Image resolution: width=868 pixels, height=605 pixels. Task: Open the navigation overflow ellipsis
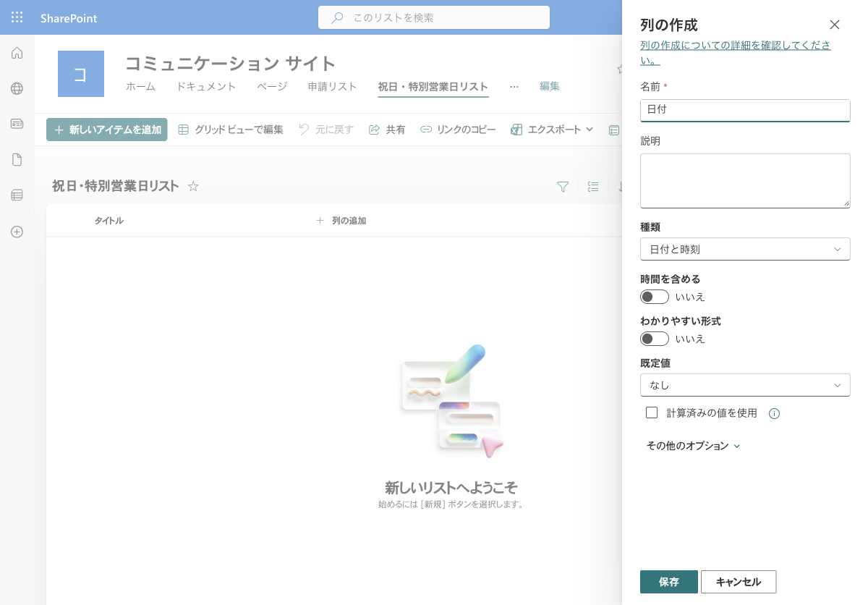514,86
